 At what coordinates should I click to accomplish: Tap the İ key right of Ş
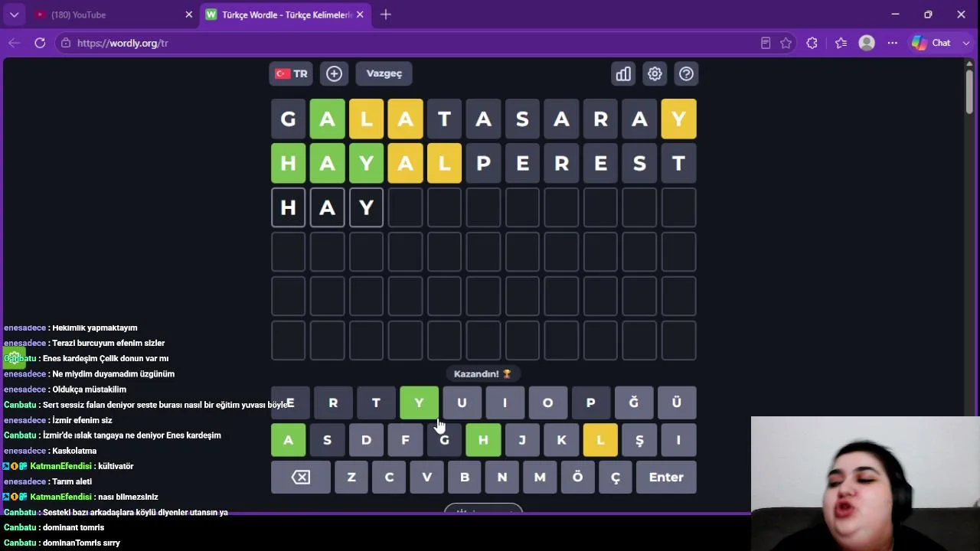click(x=678, y=440)
